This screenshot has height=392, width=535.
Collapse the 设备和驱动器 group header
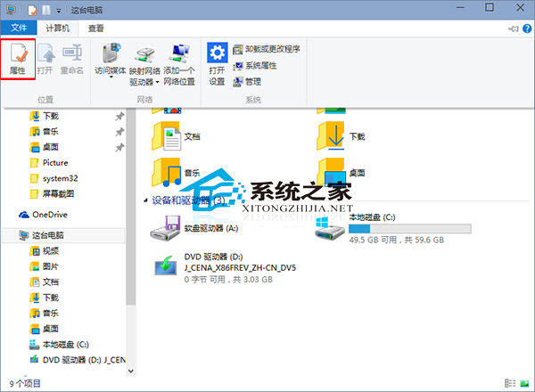click(145, 200)
